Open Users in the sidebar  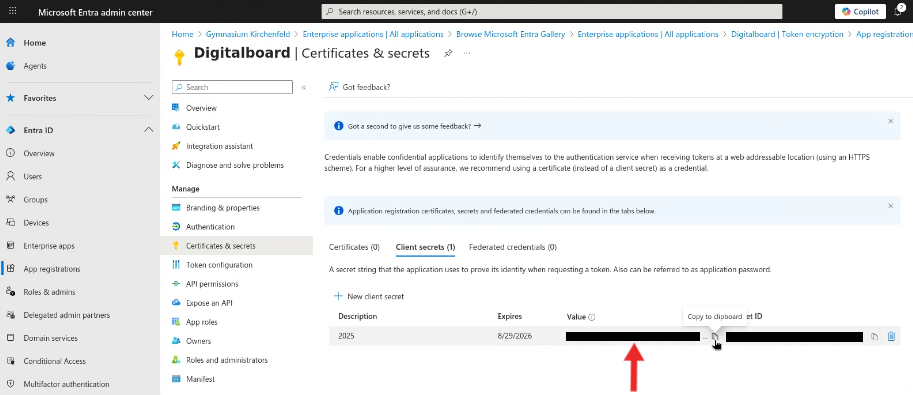(32, 177)
